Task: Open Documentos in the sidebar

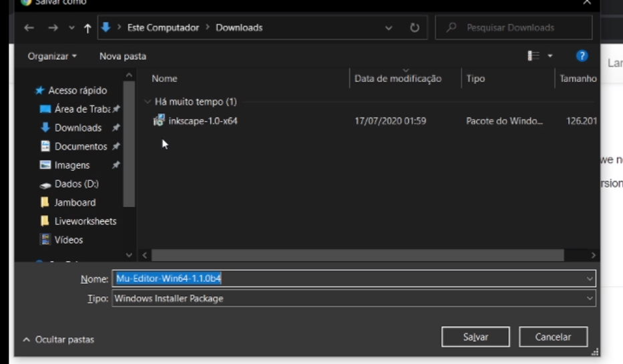Action: coord(81,146)
